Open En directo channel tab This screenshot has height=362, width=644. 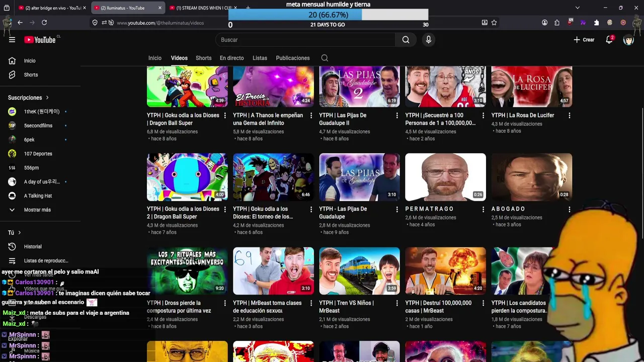(x=231, y=58)
